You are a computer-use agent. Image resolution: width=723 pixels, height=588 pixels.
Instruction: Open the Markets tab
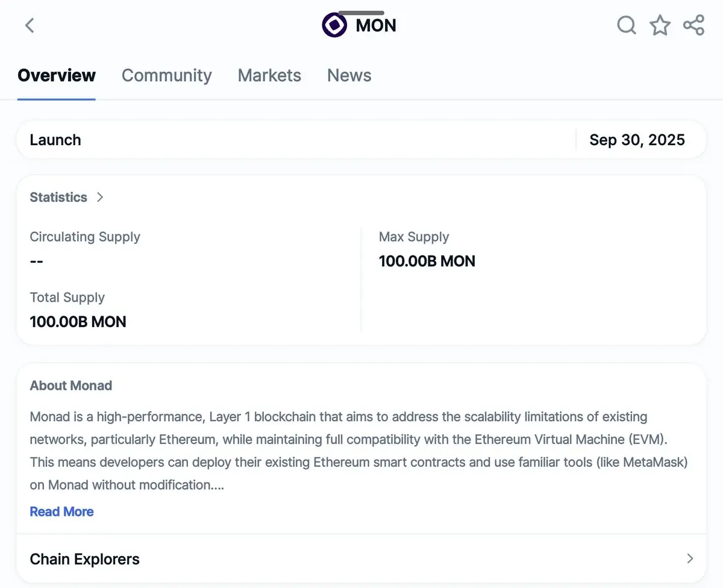click(x=269, y=75)
